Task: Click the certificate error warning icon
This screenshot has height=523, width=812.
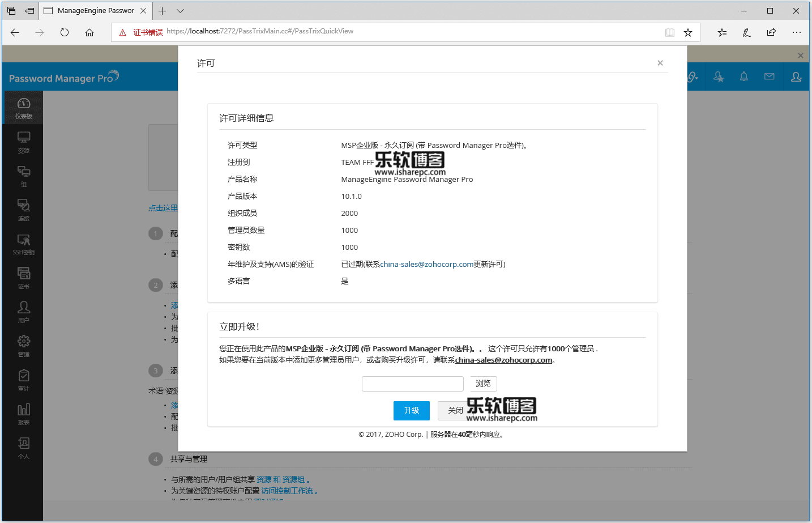Action: click(122, 32)
